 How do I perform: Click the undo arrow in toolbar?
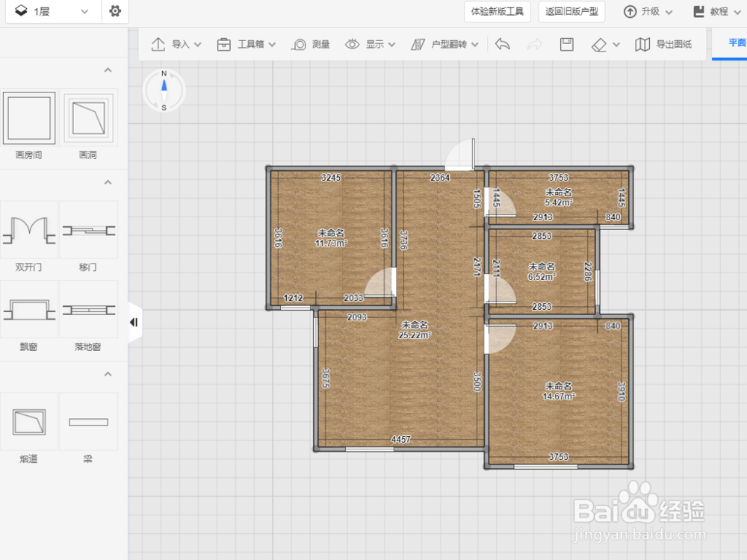click(503, 44)
